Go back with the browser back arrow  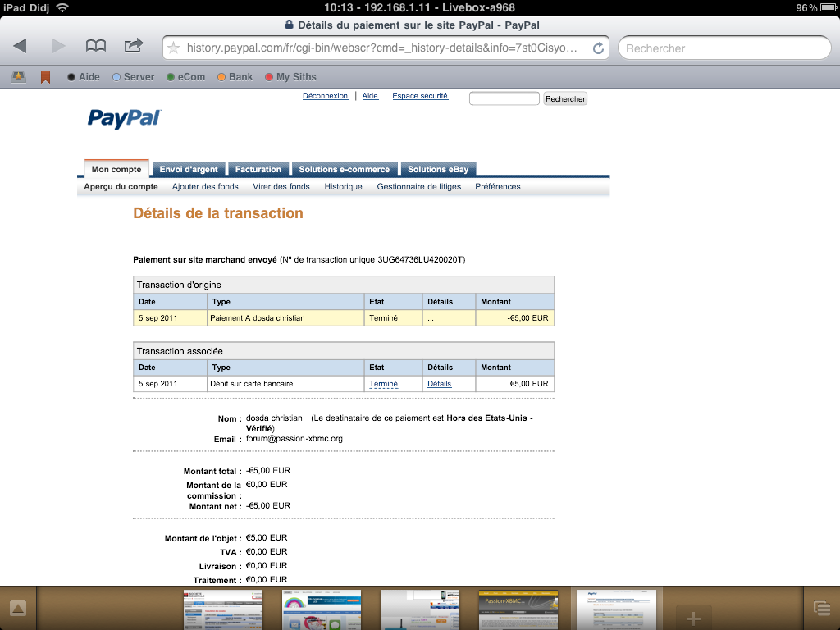pos(20,46)
